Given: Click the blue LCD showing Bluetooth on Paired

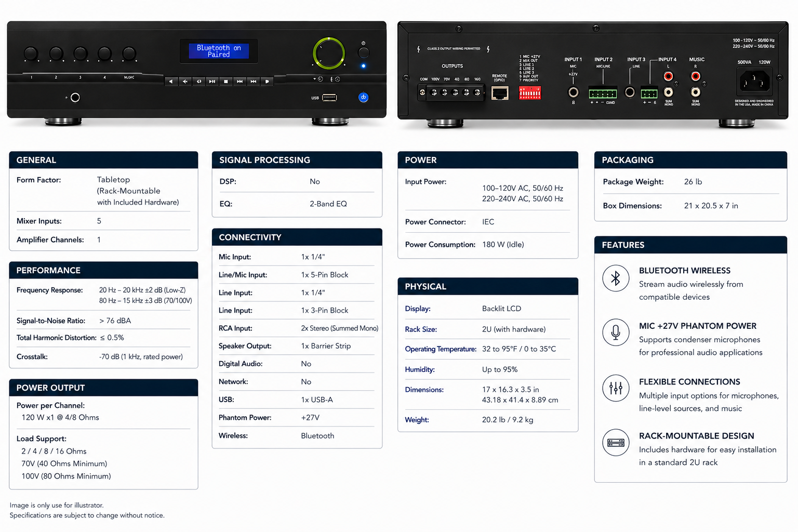Looking at the screenshot, I should click(x=219, y=51).
